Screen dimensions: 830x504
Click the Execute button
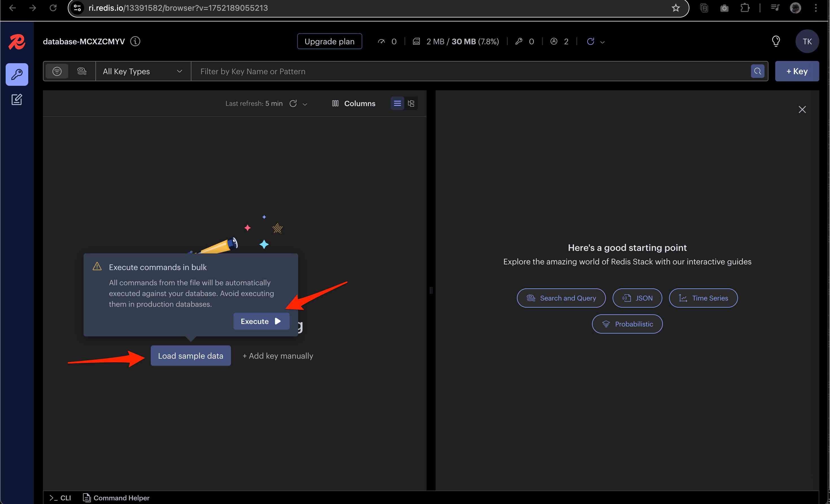pos(261,321)
